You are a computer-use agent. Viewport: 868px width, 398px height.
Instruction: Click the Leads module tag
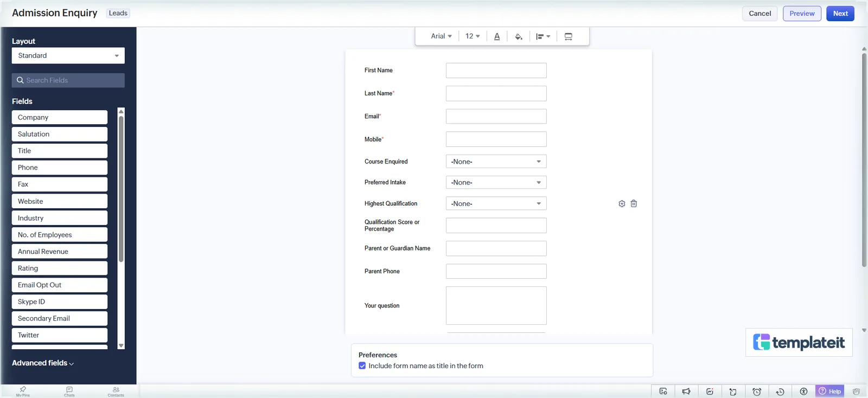[x=118, y=13]
